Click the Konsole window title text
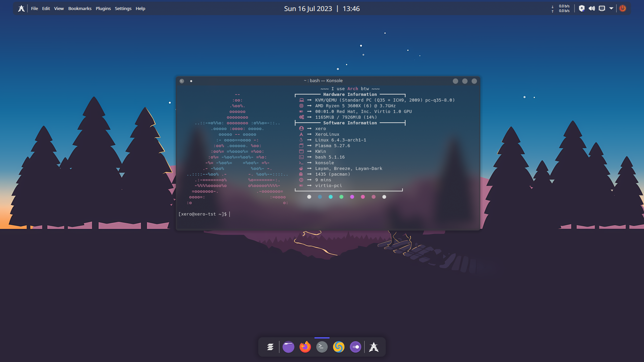Screen dimensions: 644x362 pos(323,81)
